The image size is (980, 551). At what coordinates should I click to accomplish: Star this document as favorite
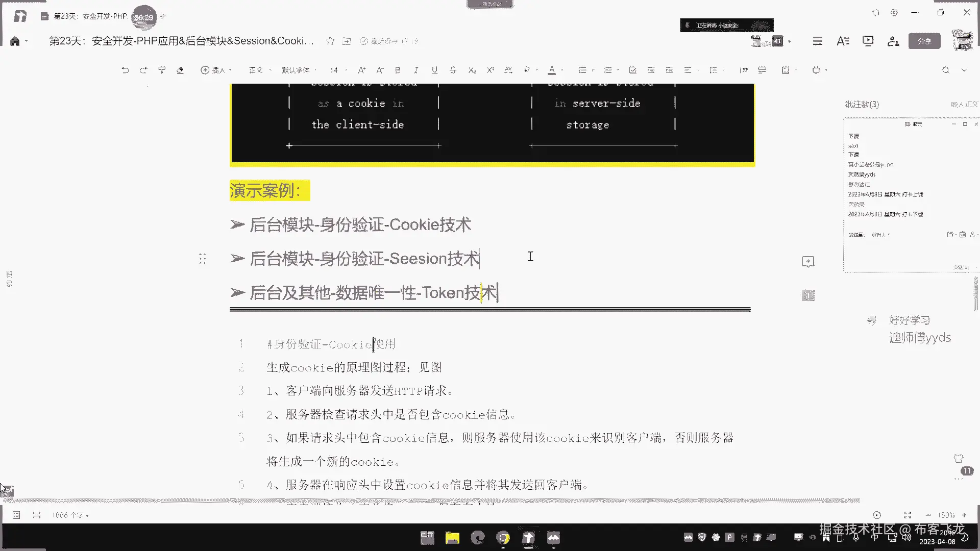coord(330,41)
